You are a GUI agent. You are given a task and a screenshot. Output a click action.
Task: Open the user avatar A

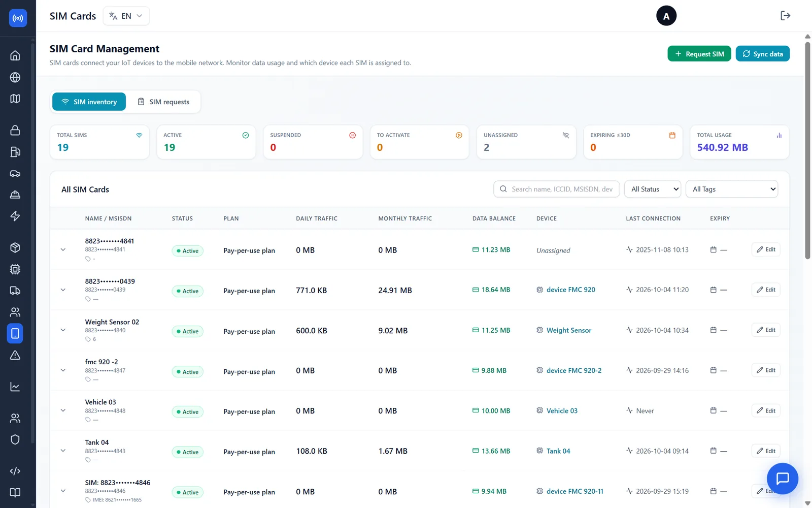click(x=666, y=16)
